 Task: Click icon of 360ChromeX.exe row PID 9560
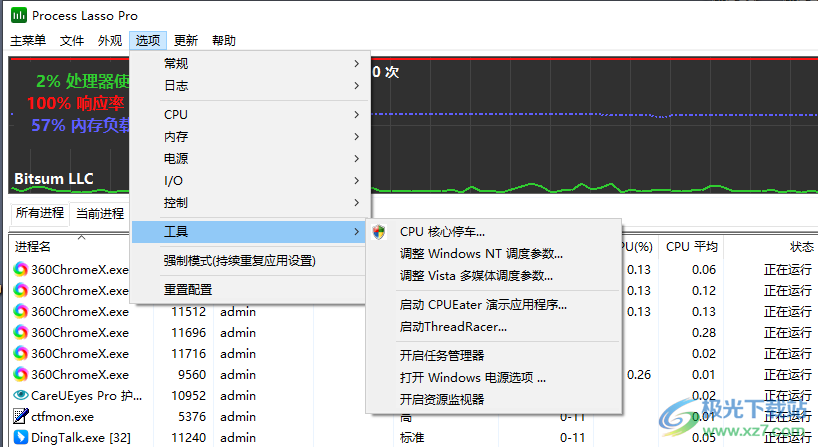pyautogui.click(x=20, y=374)
